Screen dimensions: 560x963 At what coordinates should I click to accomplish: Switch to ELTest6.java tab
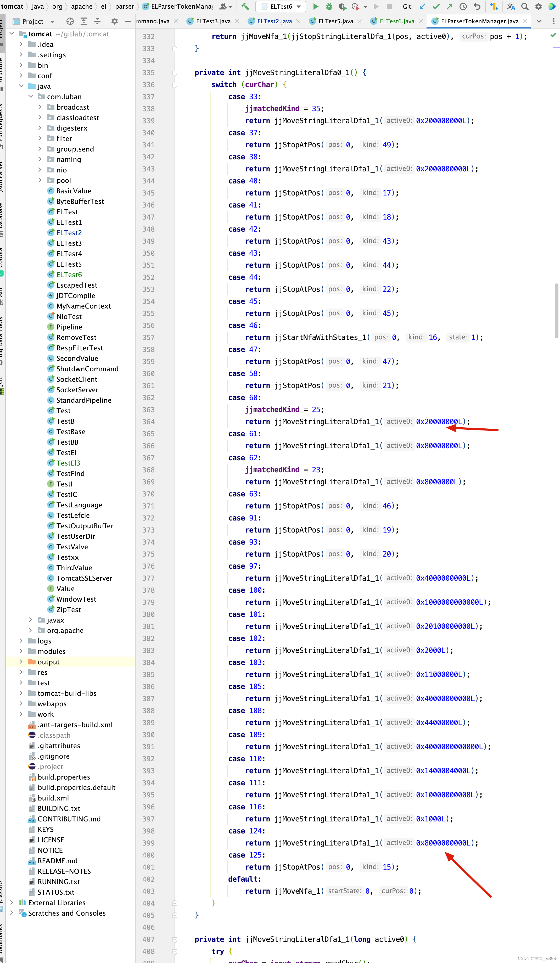click(x=397, y=21)
